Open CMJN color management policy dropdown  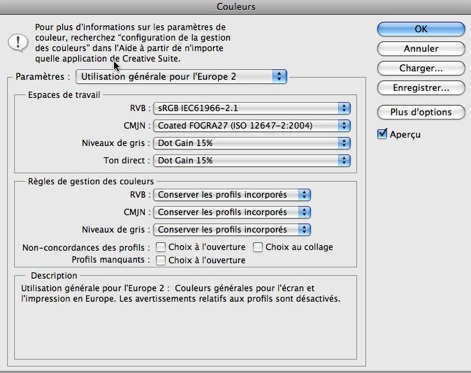pos(232,212)
